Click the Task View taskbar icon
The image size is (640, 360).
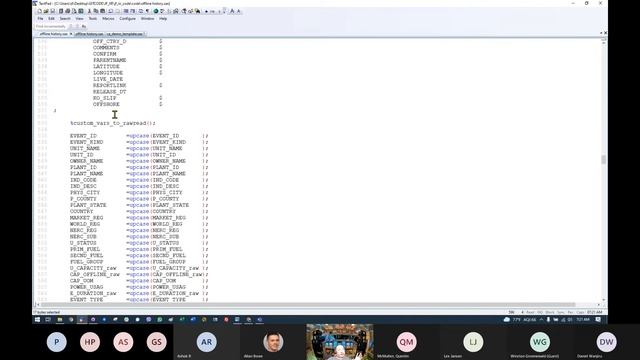pos(48,320)
